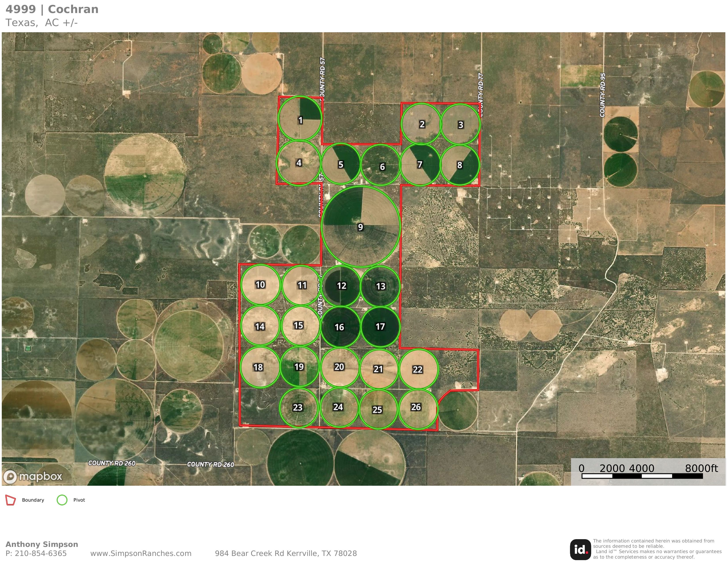
Task: Select pivot label 4
Action: [x=299, y=163]
